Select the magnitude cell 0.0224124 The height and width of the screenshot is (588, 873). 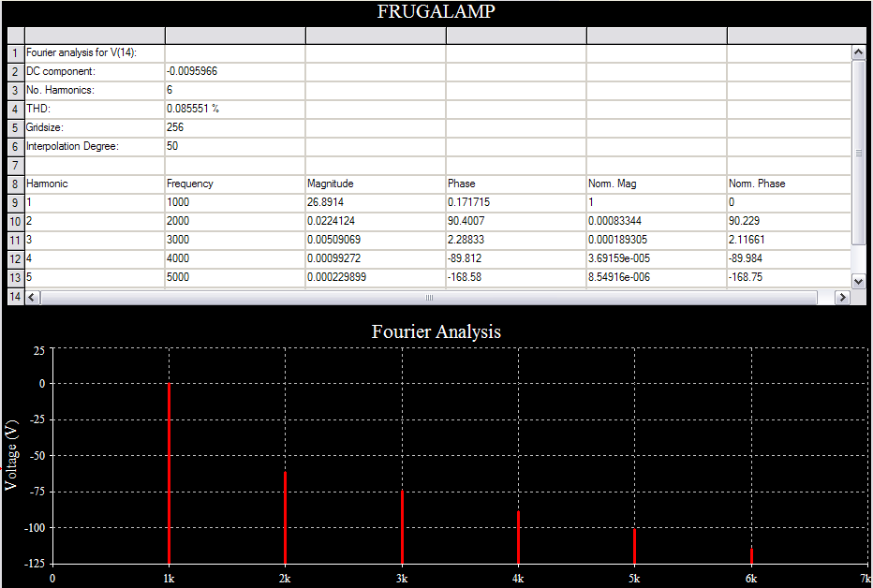[376, 221]
